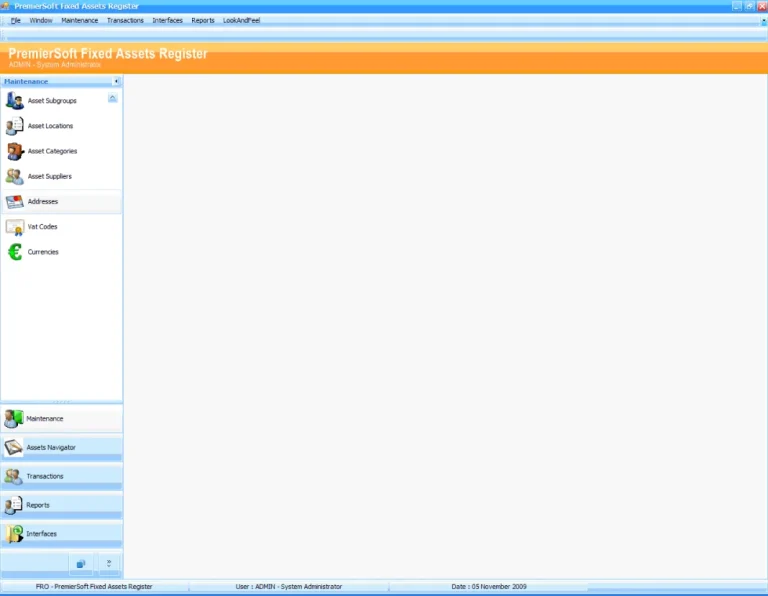This screenshot has width=768, height=596.
Task: Open the Vat Codes certificate icon
Action: pos(15,227)
